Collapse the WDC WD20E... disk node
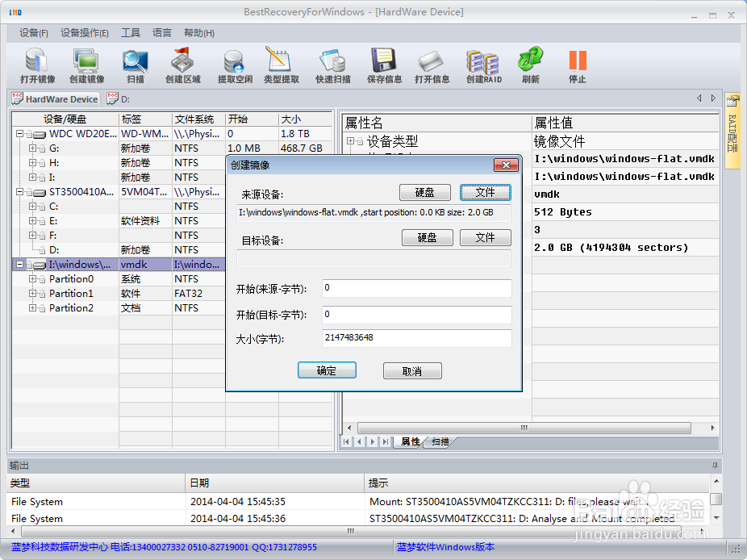 coord(19,133)
